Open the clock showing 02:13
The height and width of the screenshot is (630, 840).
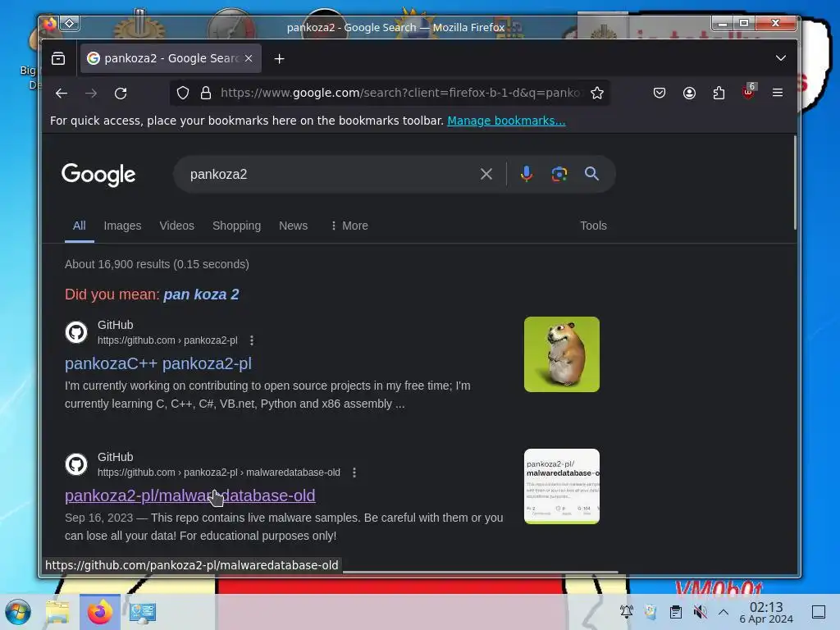tap(766, 612)
